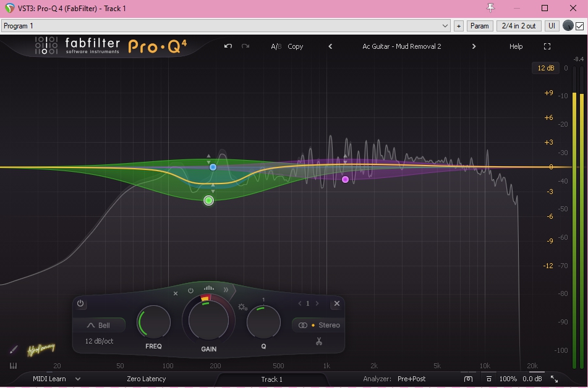Click the Param button

(x=479, y=26)
